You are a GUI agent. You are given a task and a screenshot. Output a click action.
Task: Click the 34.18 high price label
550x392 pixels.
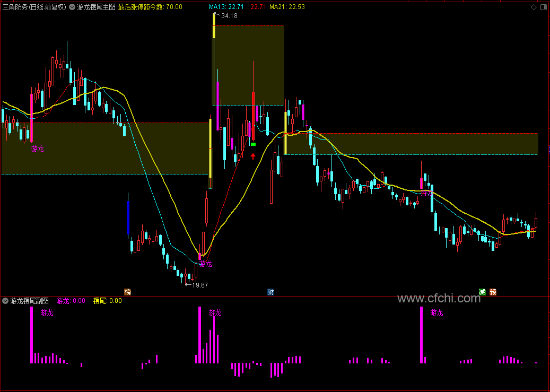coord(230,16)
